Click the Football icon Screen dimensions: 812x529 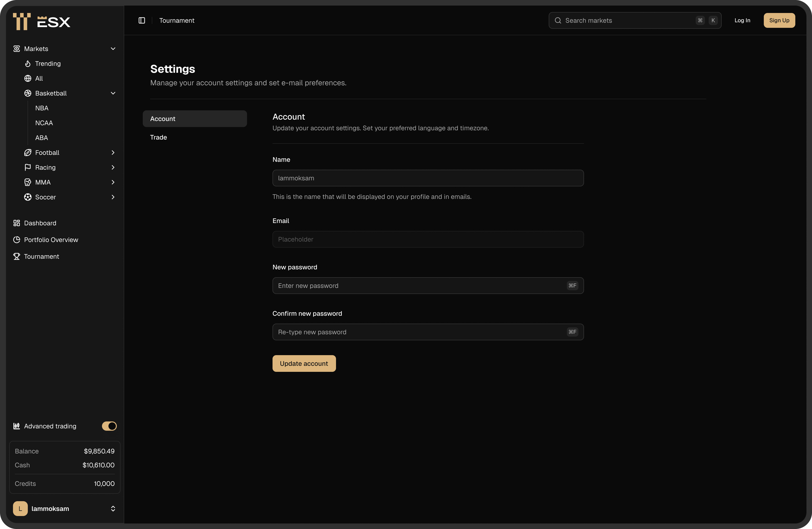pyautogui.click(x=28, y=153)
